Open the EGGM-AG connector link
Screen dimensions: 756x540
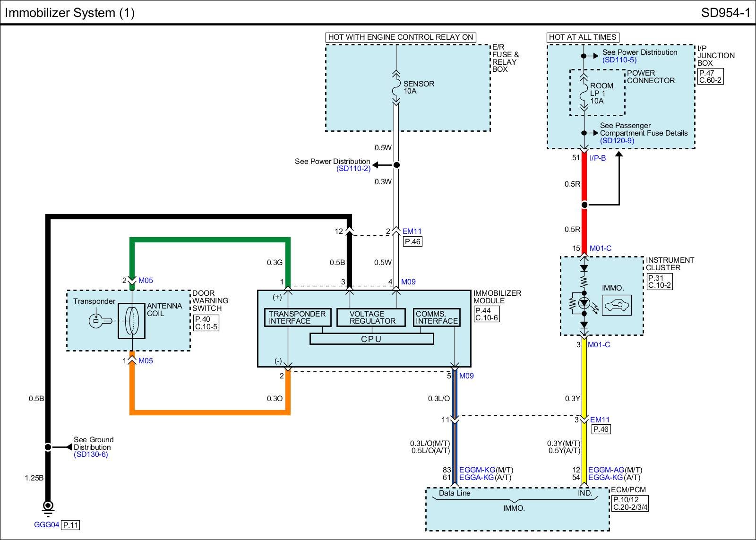coord(606,470)
